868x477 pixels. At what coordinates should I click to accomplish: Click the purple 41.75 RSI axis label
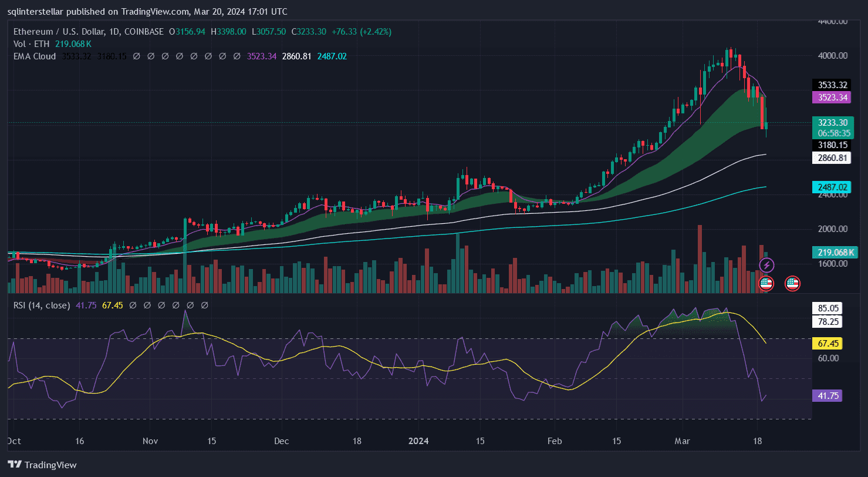tap(827, 396)
